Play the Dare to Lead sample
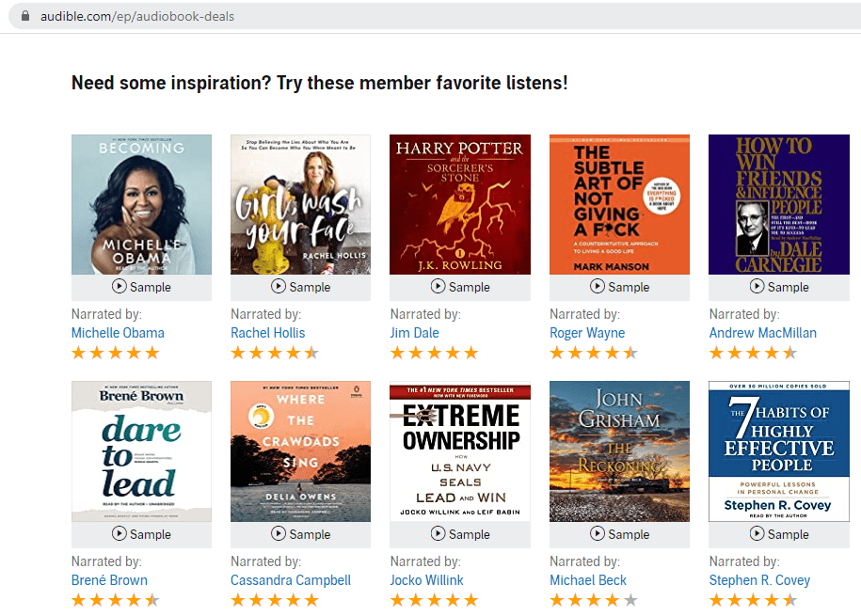 (141, 534)
